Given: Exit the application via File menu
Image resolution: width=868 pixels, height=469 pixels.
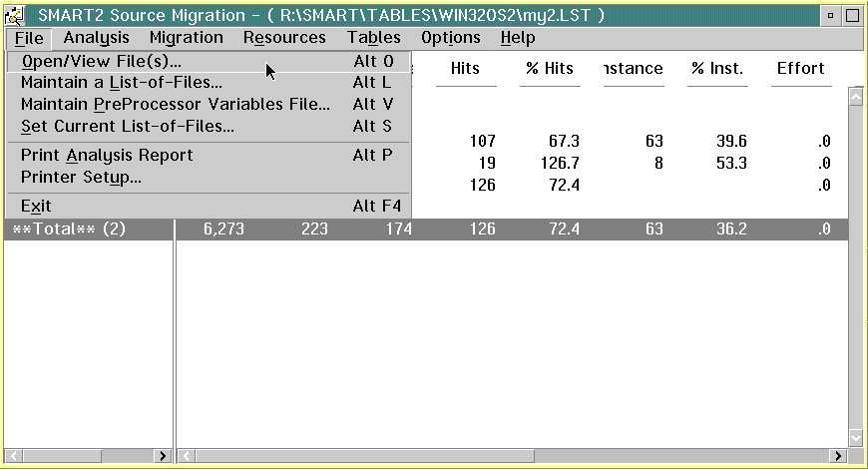Looking at the screenshot, I should [36, 207].
